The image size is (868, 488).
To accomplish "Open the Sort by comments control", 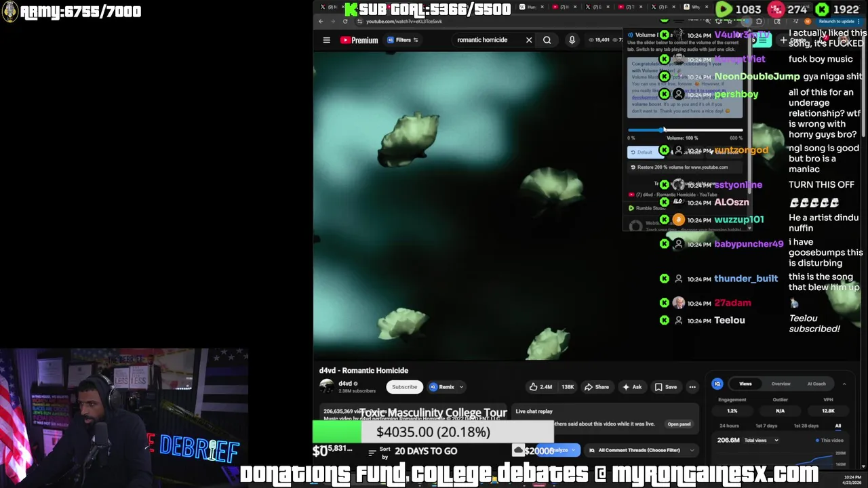I will [x=380, y=453].
